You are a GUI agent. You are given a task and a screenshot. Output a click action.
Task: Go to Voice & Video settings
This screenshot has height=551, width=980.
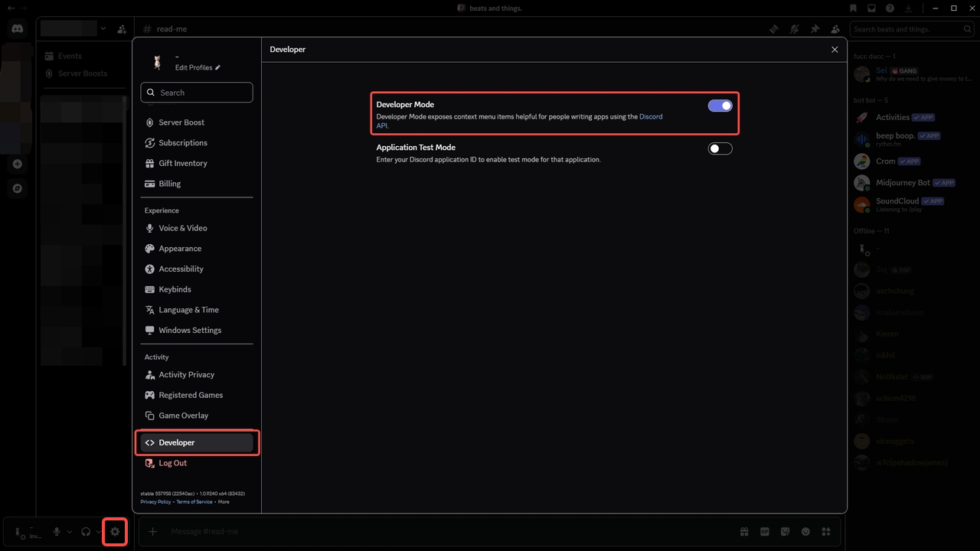click(x=197, y=228)
